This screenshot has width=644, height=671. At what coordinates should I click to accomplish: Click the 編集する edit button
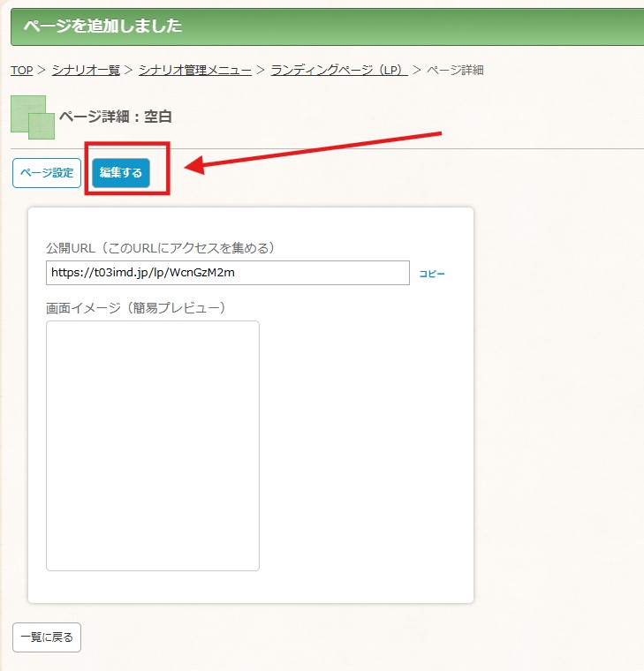click(x=121, y=173)
